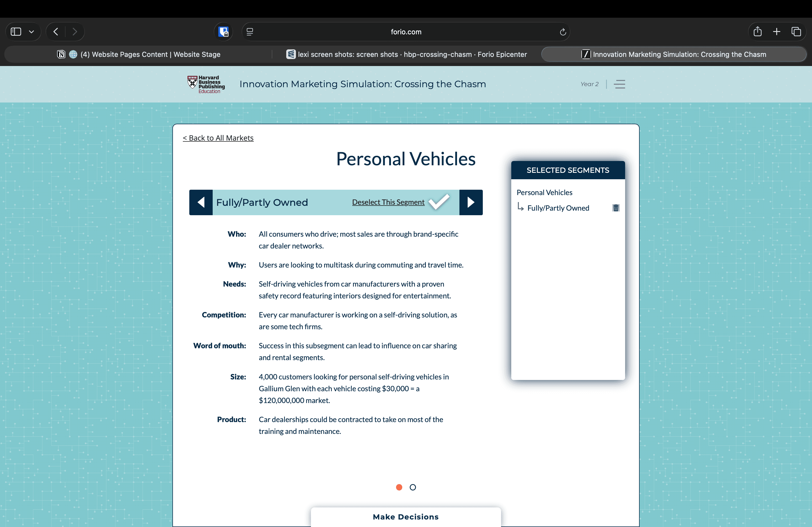812x527 pixels.
Task: Toggle the segment selected checkmark
Action: 439,202
